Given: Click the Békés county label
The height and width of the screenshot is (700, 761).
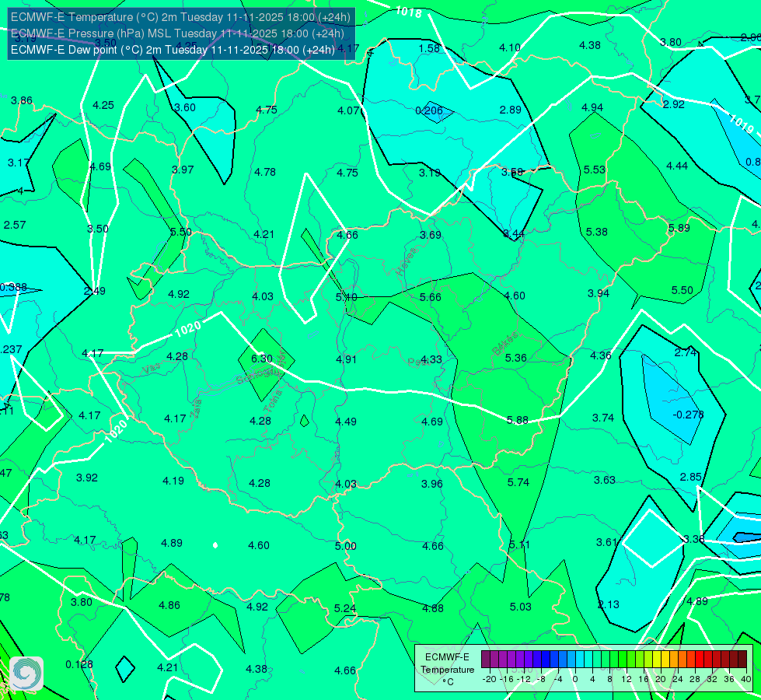Looking at the screenshot, I should [504, 344].
